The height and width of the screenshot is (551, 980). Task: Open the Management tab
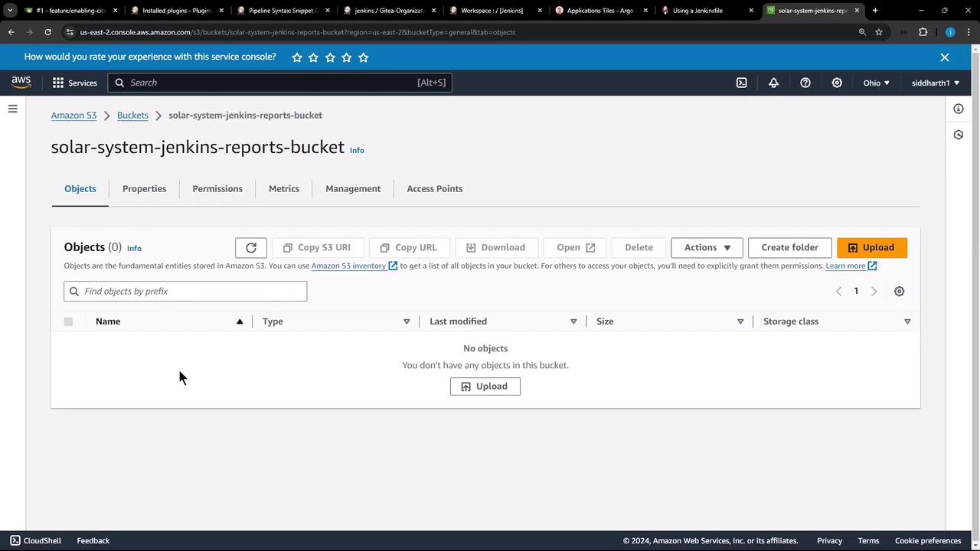(x=353, y=189)
